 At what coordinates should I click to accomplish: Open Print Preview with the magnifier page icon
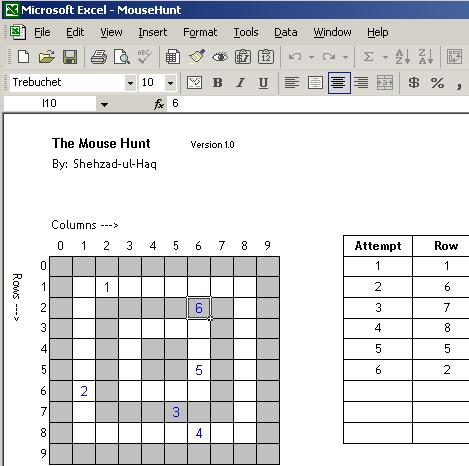point(122,57)
